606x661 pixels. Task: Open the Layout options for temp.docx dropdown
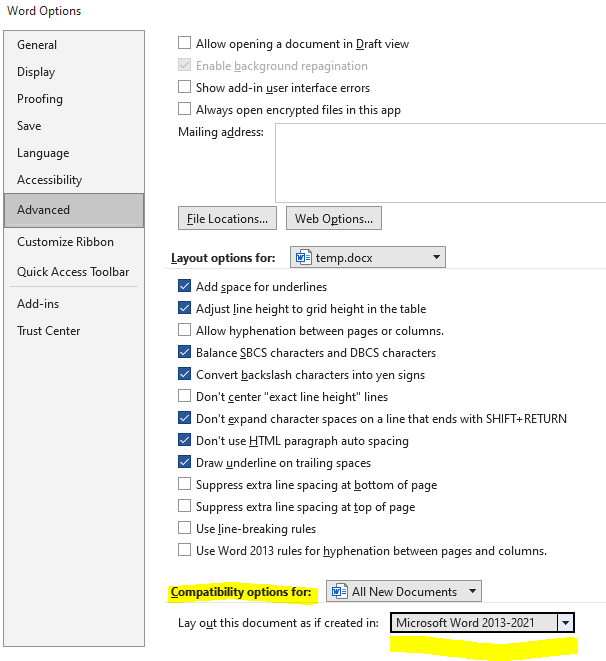click(x=368, y=257)
